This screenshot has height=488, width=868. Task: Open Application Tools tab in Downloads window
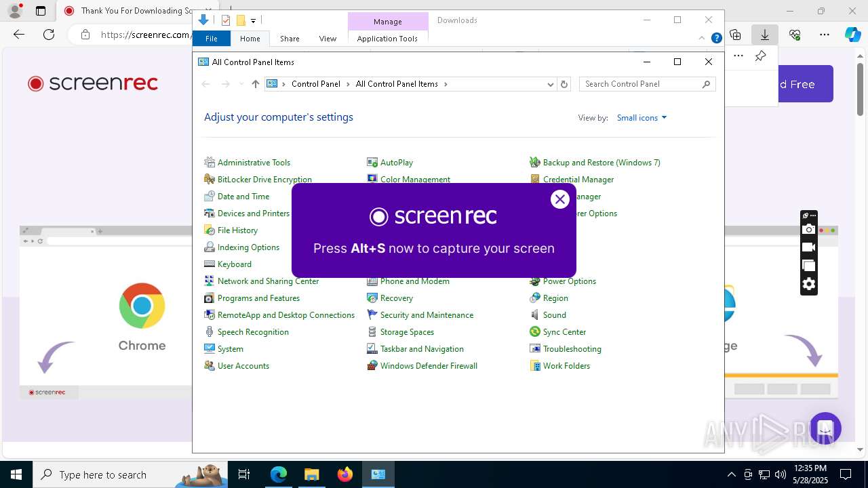(x=387, y=39)
